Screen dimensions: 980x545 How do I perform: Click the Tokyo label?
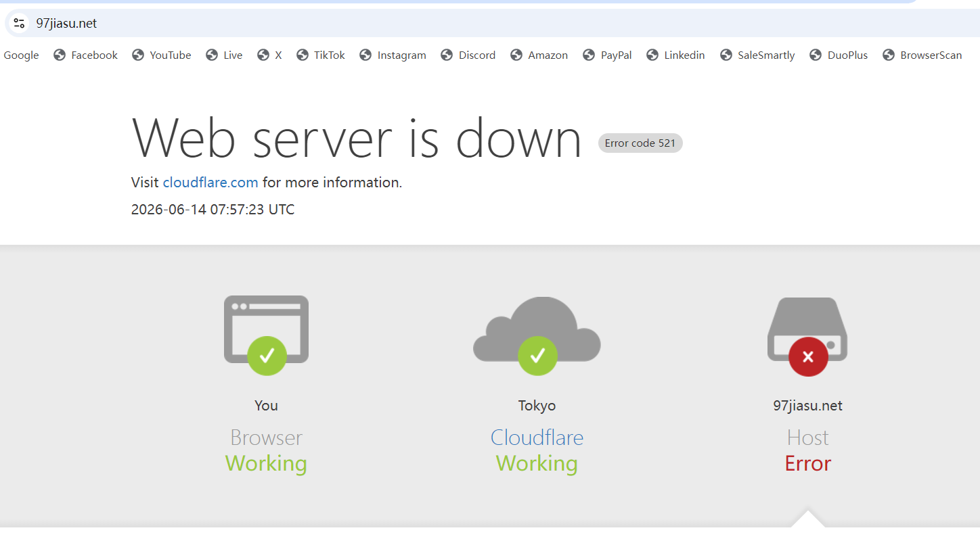pyautogui.click(x=537, y=406)
